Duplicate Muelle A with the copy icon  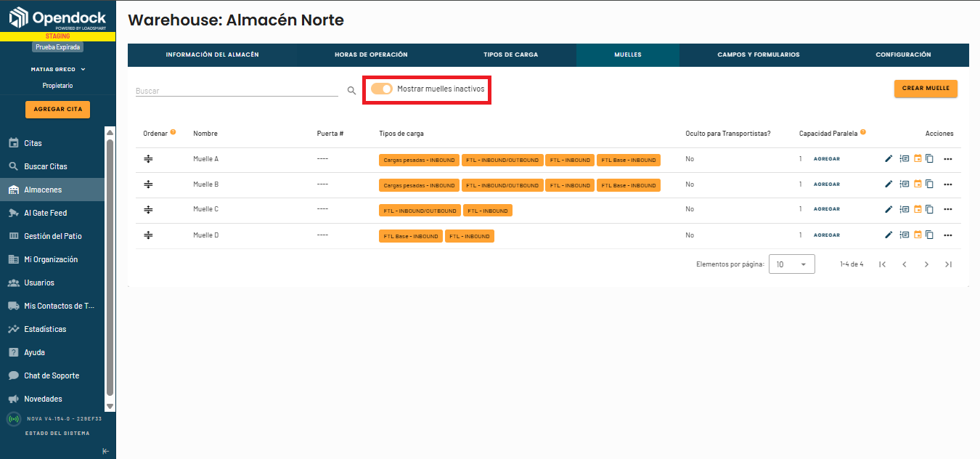[929, 159]
